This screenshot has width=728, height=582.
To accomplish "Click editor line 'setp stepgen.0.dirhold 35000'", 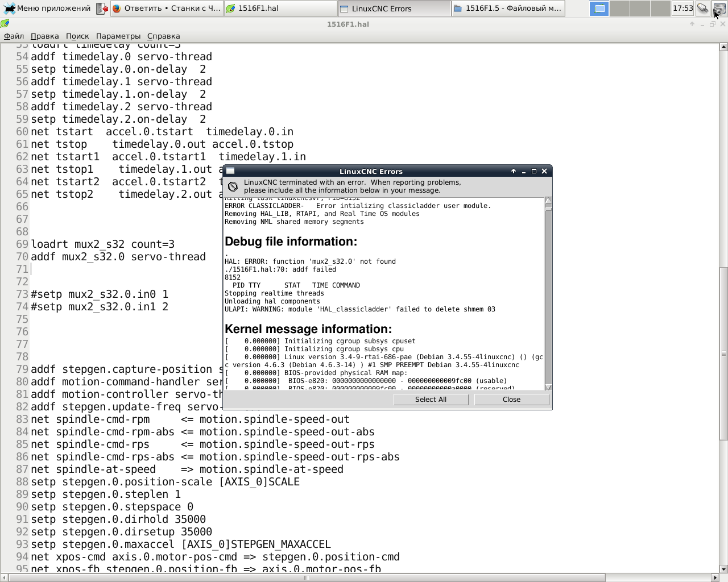I will 118,519.
